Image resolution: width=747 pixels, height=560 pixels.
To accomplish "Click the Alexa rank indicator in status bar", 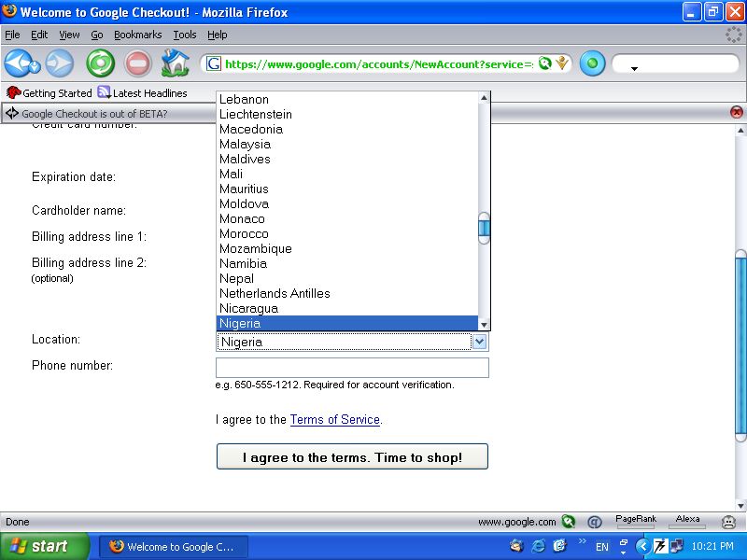I will (x=687, y=522).
